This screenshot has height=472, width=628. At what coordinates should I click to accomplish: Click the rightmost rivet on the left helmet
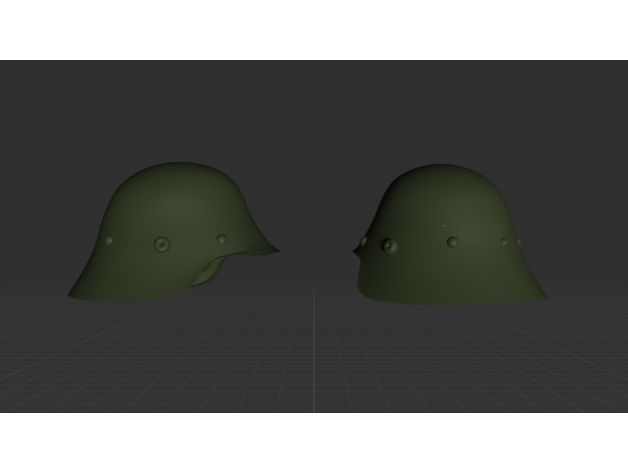(x=222, y=239)
